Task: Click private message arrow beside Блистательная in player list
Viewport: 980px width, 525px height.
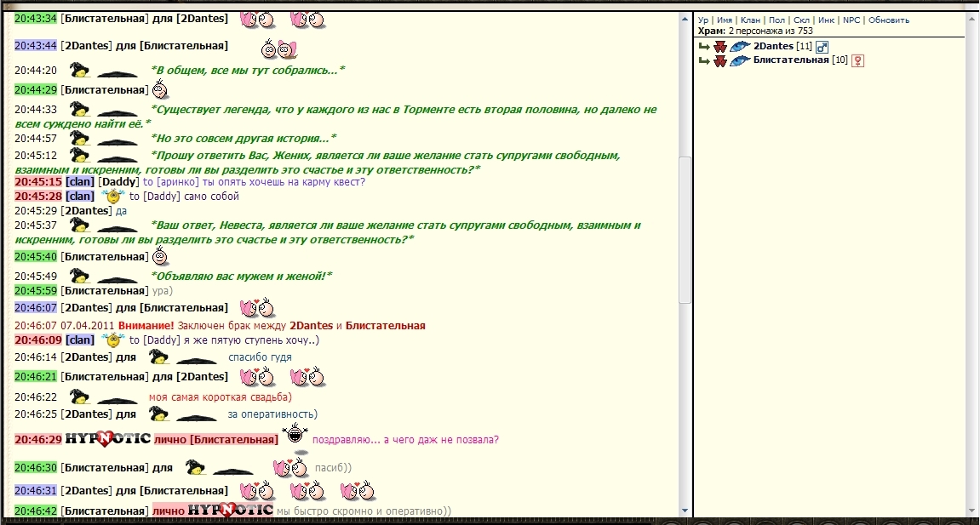Action: pyautogui.click(x=704, y=60)
